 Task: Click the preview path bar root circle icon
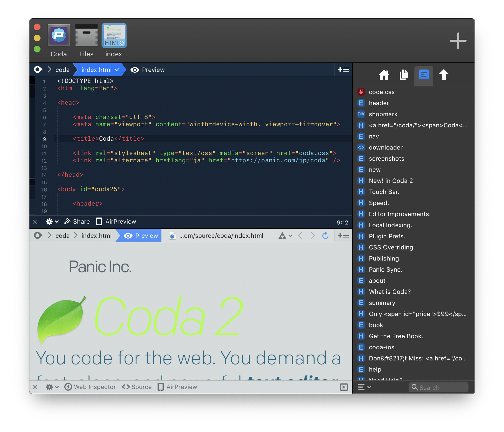point(38,235)
